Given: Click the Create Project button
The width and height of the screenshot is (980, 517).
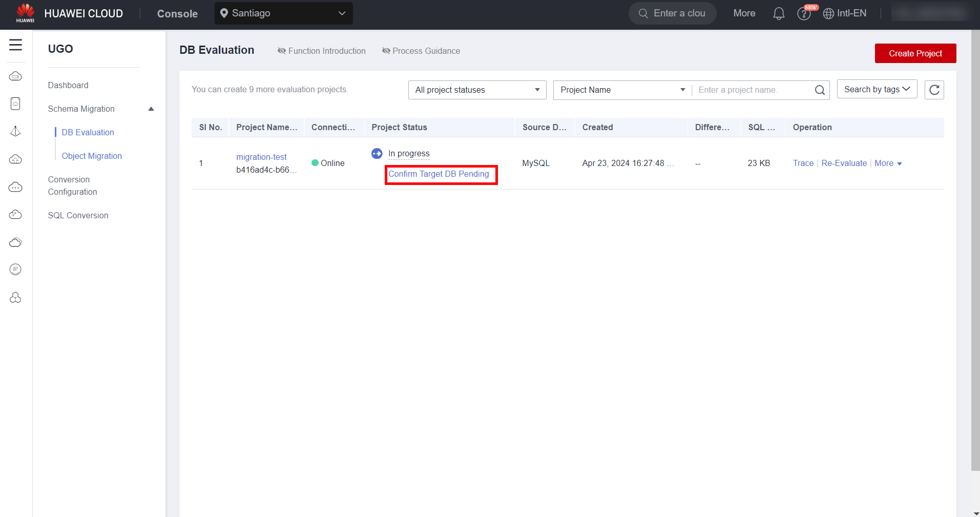Looking at the screenshot, I should 915,53.
